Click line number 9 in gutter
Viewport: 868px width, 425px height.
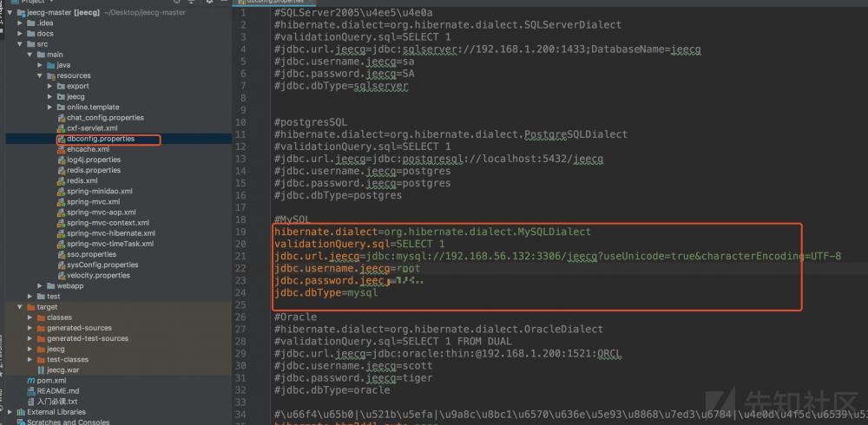click(242, 110)
